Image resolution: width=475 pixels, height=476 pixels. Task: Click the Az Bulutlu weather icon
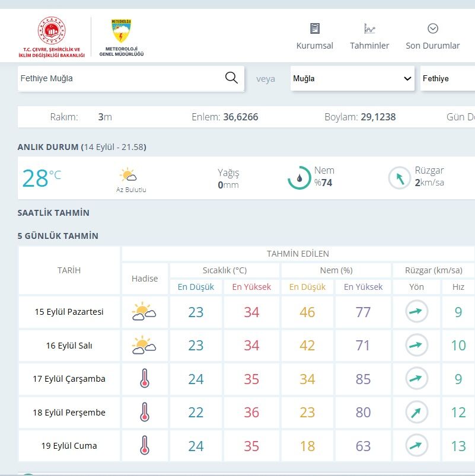click(128, 174)
